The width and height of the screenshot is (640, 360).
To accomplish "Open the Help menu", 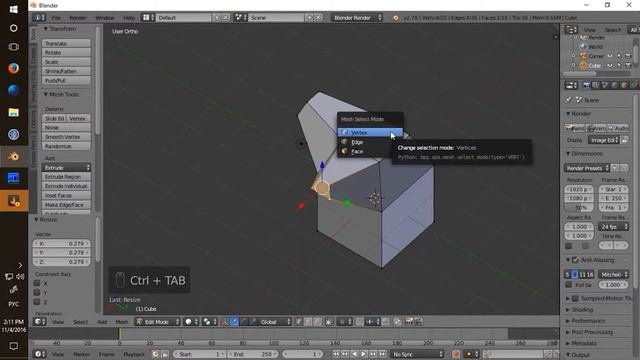I will pyautogui.click(x=129, y=18).
